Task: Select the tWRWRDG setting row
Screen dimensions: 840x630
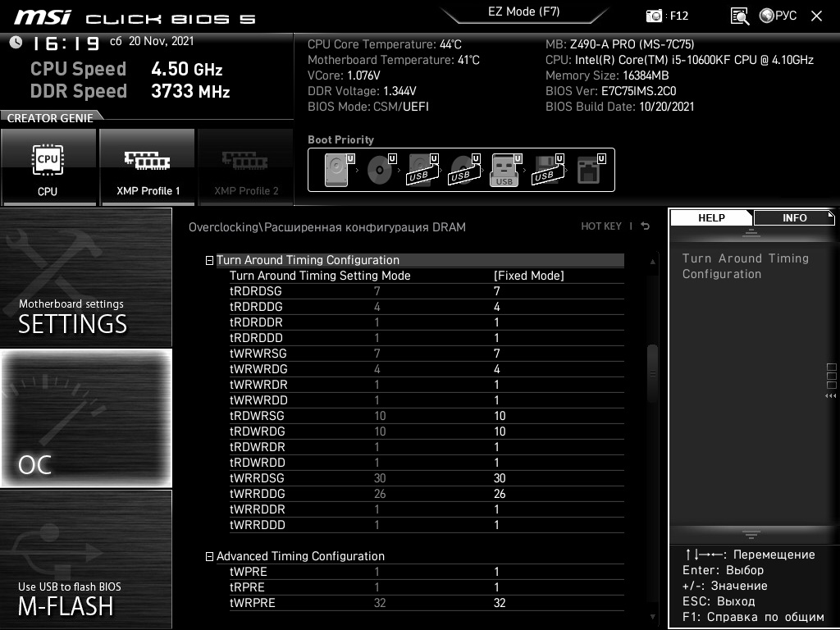Action: [427, 368]
